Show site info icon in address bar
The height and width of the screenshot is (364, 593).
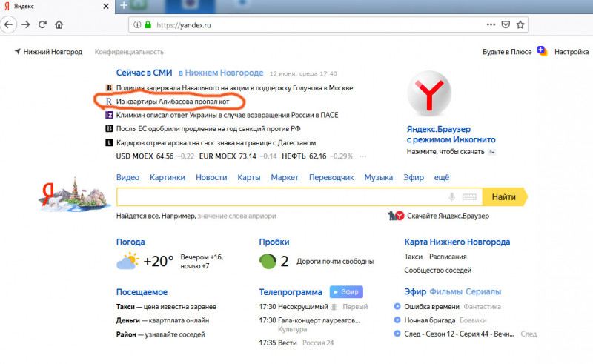[137, 24]
